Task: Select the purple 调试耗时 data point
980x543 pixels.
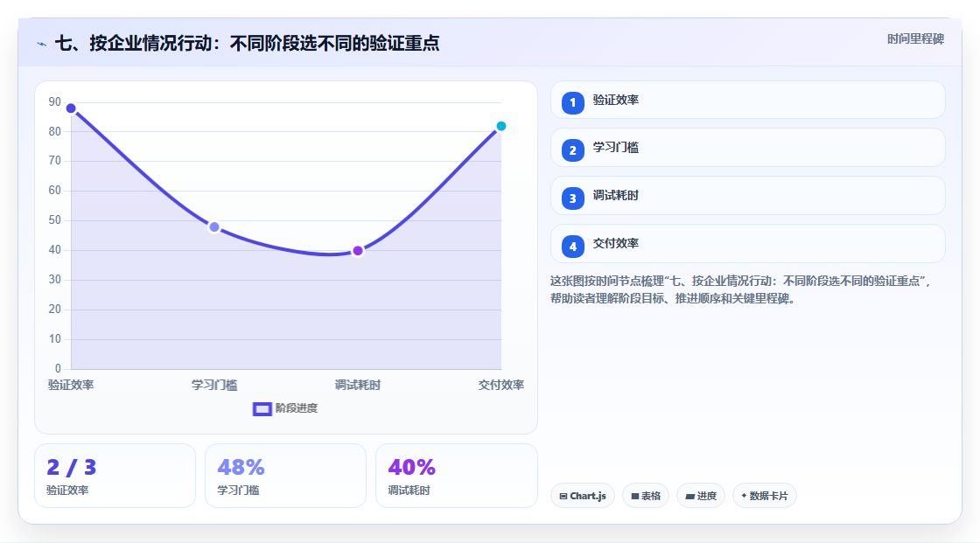Action: (358, 251)
